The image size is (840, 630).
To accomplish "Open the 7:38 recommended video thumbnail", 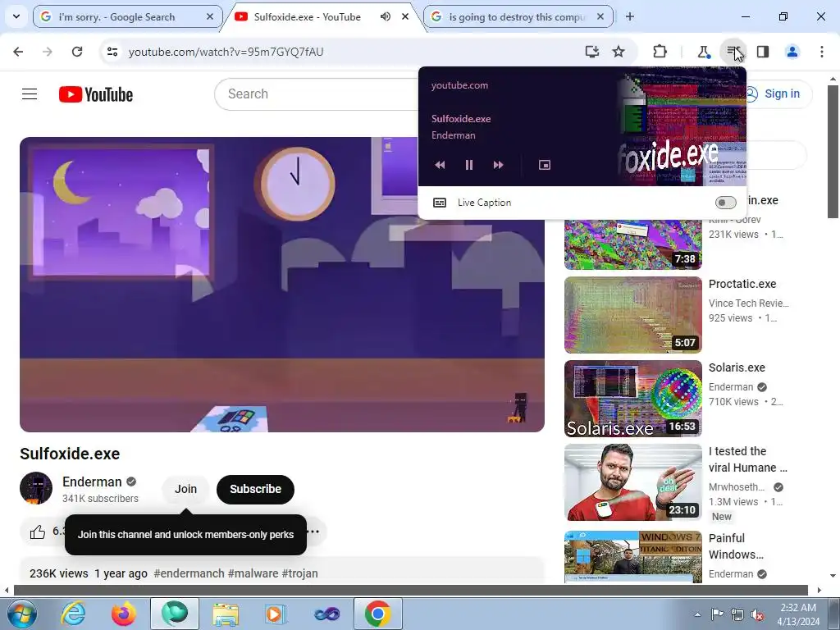I will point(632,244).
